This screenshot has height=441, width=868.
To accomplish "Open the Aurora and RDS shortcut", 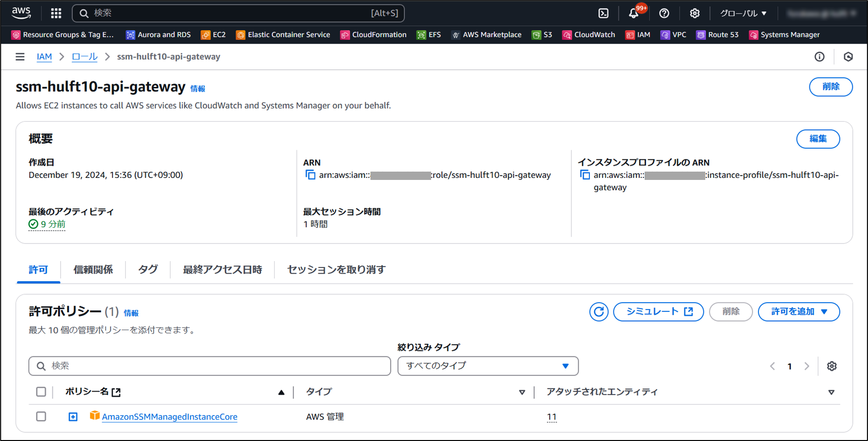I will (158, 35).
